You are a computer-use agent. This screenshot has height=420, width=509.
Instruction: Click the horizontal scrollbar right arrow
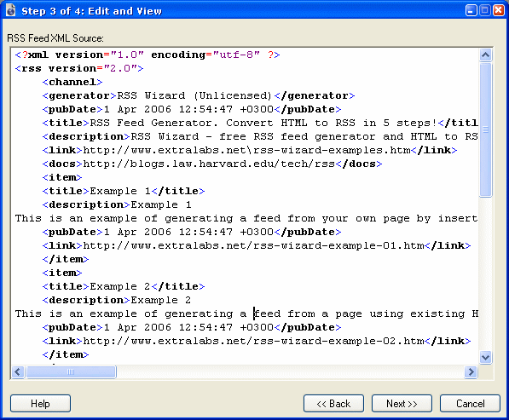point(471,371)
